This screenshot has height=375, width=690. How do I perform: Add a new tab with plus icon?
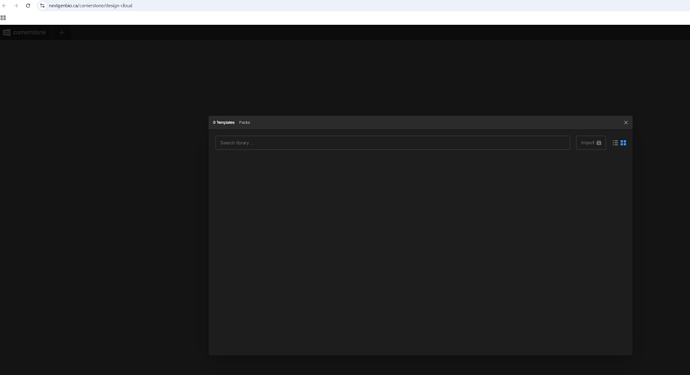[62, 33]
